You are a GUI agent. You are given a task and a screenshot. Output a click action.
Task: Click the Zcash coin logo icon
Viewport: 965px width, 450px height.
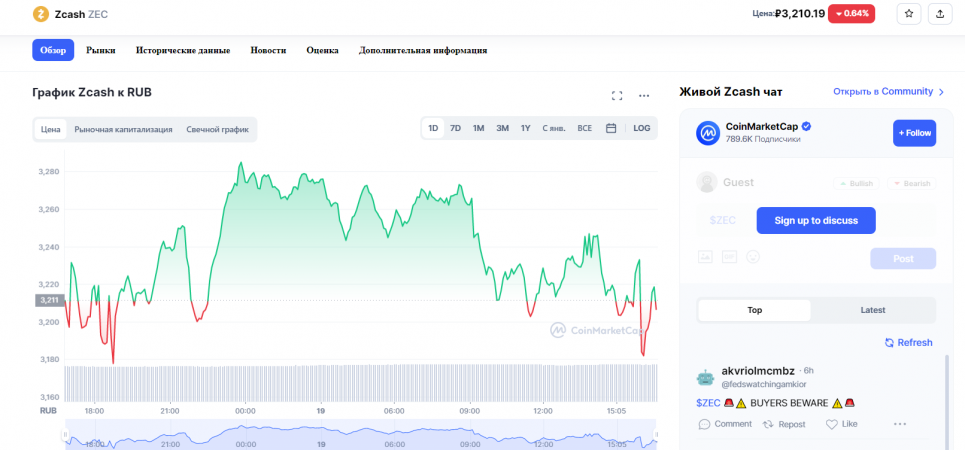point(41,14)
